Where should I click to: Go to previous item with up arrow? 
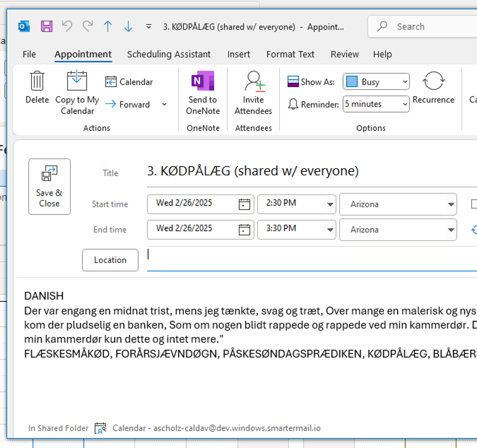108,26
